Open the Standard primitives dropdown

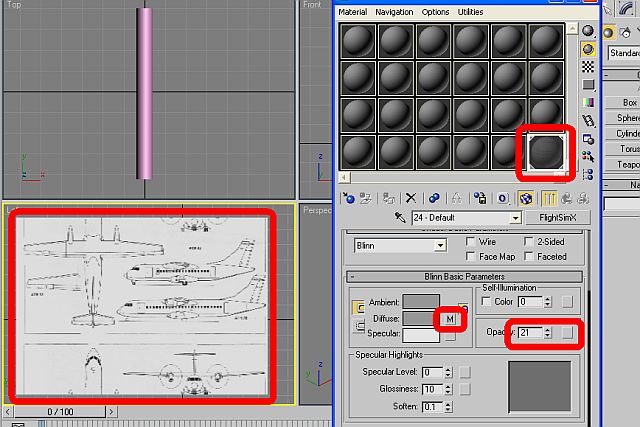point(624,53)
